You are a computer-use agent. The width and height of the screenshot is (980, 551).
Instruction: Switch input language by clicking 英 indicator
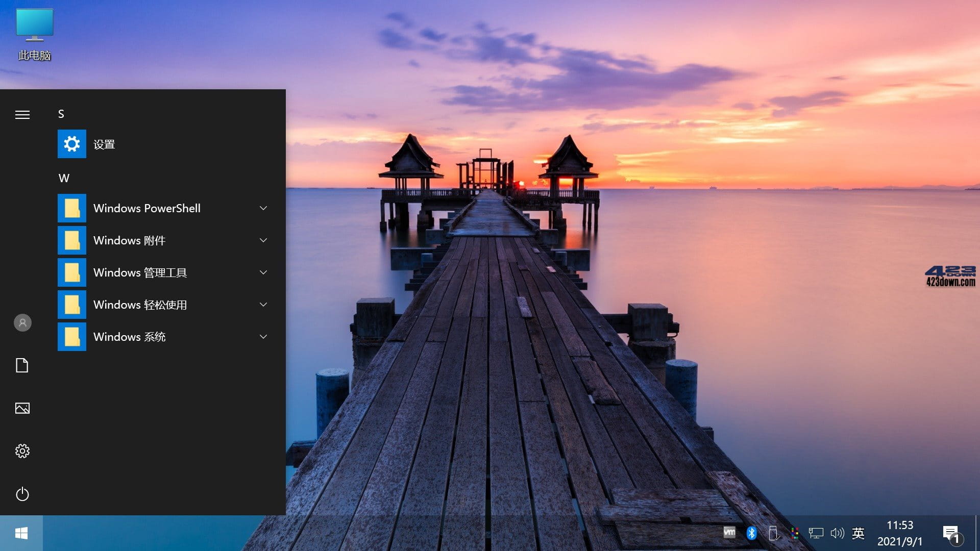coord(860,534)
